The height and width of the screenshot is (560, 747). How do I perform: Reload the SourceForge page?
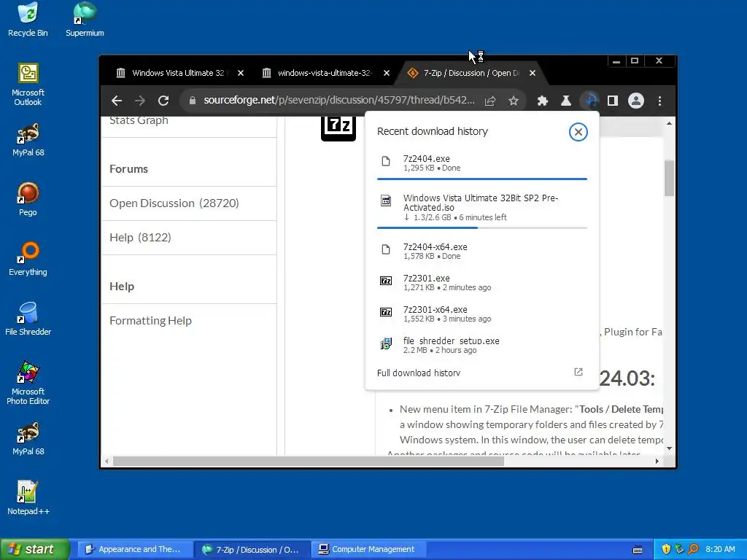(x=163, y=101)
